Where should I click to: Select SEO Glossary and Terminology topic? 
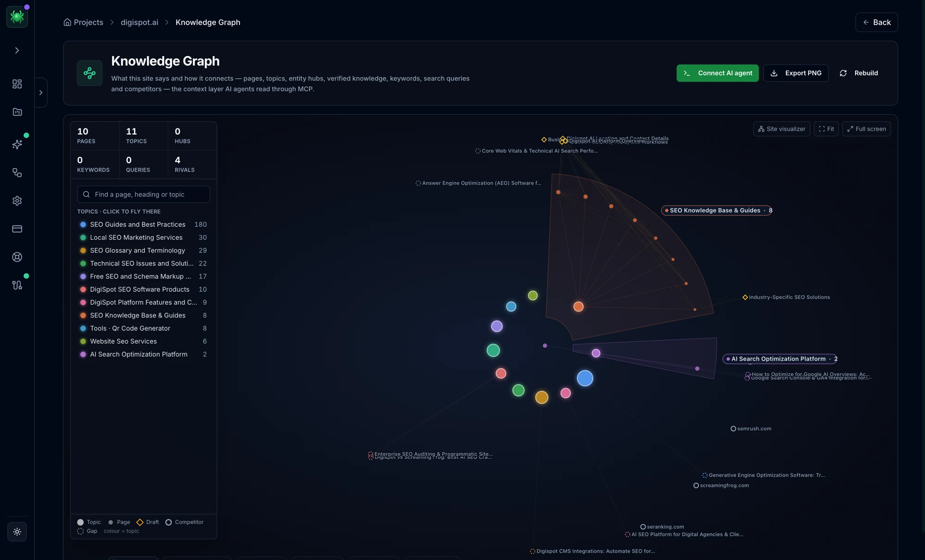143,250
